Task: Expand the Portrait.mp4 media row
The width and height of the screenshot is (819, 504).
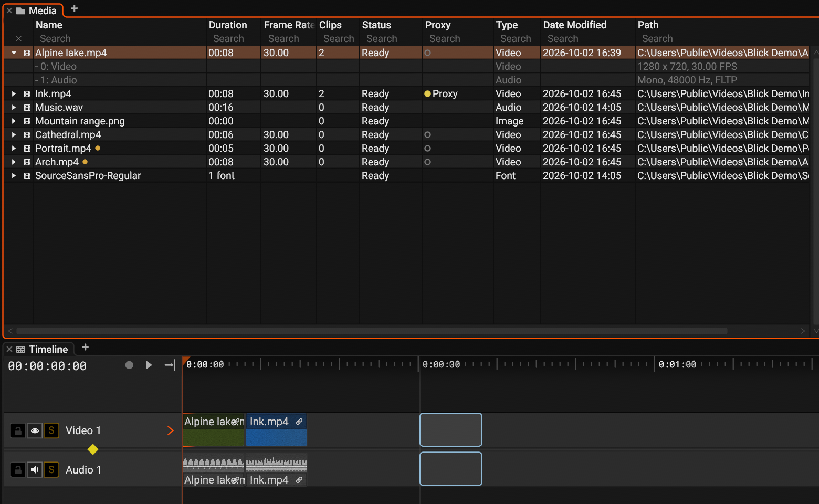Action: tap(14, 148)
